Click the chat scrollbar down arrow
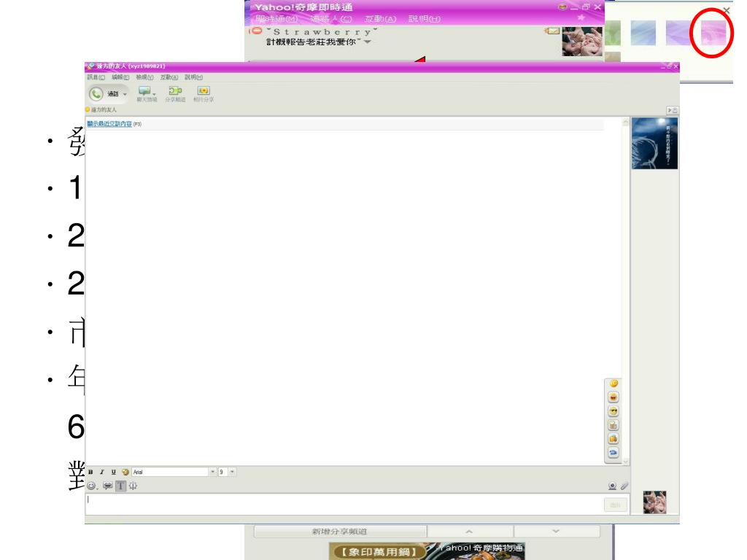The height and width of the screenshot is (560, 747). tap(626, 462)
